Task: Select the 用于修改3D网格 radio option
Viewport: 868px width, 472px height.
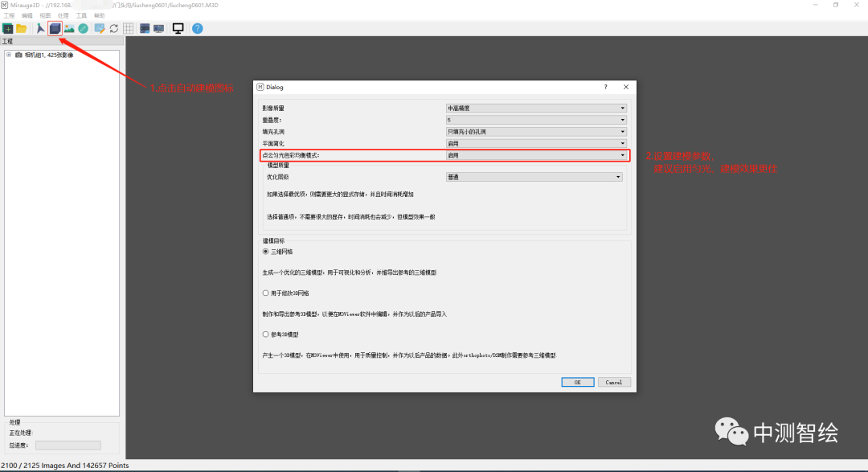Action: 266,293
